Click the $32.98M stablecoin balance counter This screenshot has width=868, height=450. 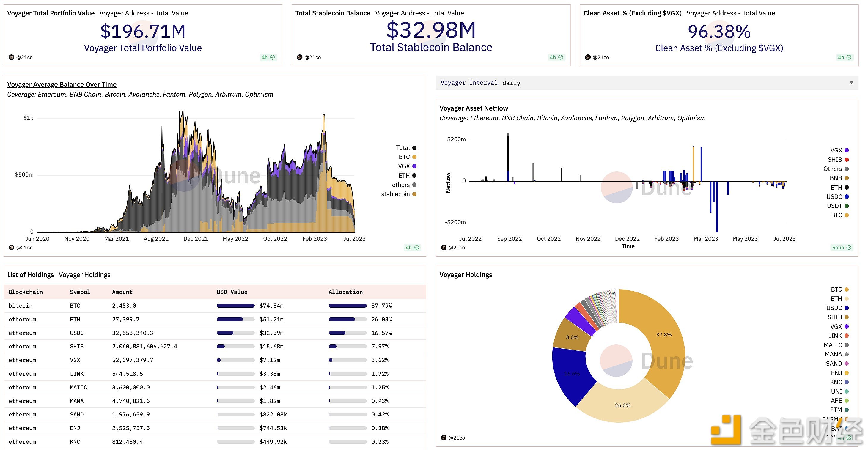point(431,30)
